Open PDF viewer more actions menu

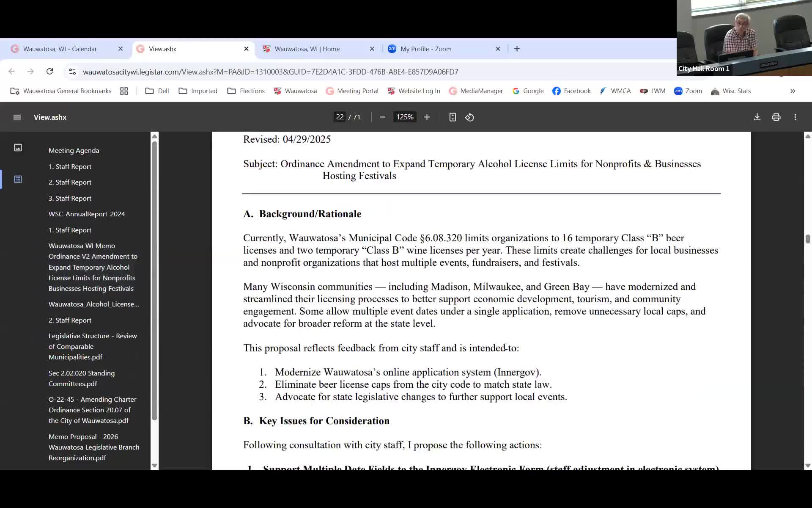(x=795, y=117)
